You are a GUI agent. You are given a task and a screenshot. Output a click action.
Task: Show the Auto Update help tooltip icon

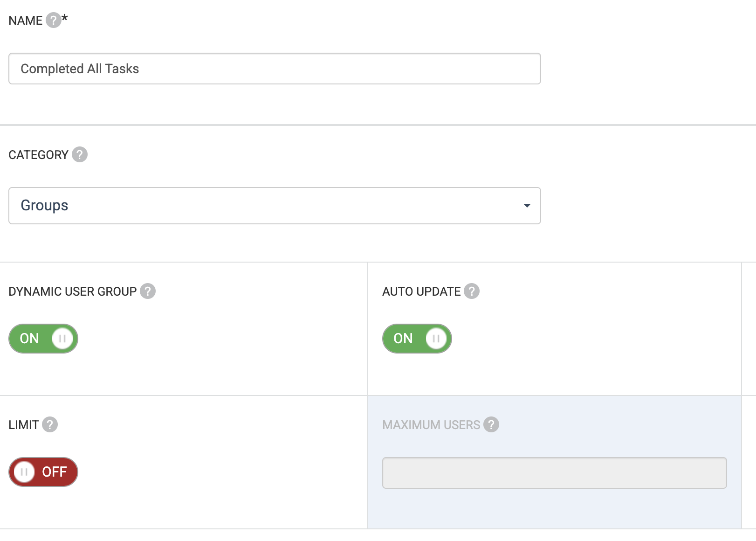tap(472, 291)
